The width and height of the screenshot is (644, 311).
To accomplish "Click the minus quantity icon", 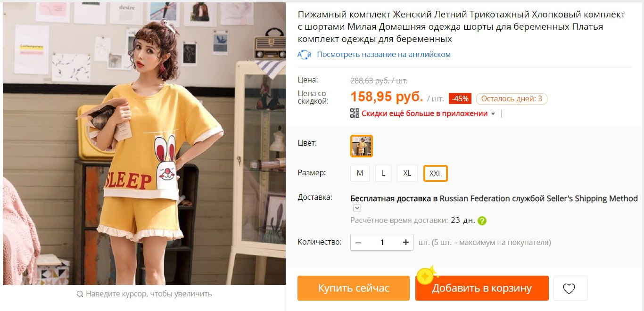I will pyautogui.click(x=358, y=243).
